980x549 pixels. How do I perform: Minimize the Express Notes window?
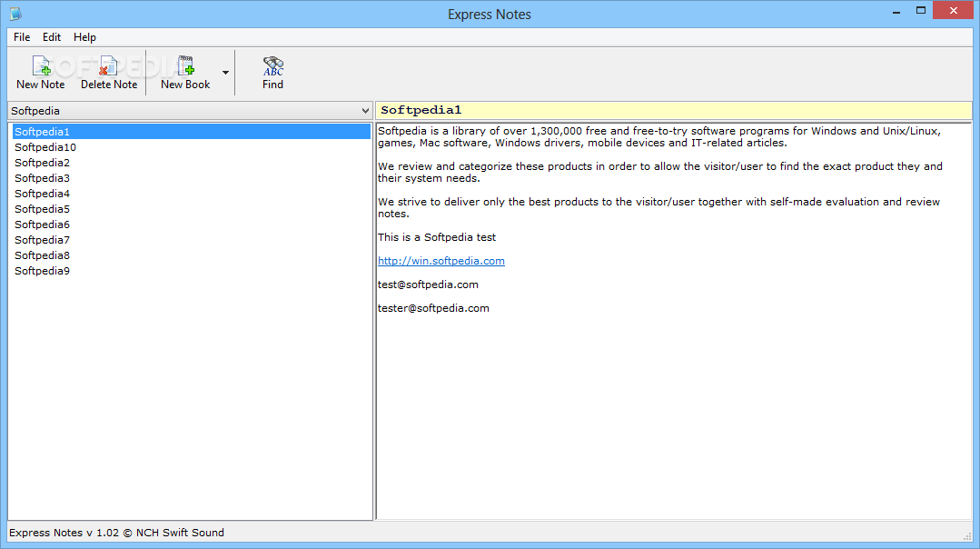click(x=896, y=11)
